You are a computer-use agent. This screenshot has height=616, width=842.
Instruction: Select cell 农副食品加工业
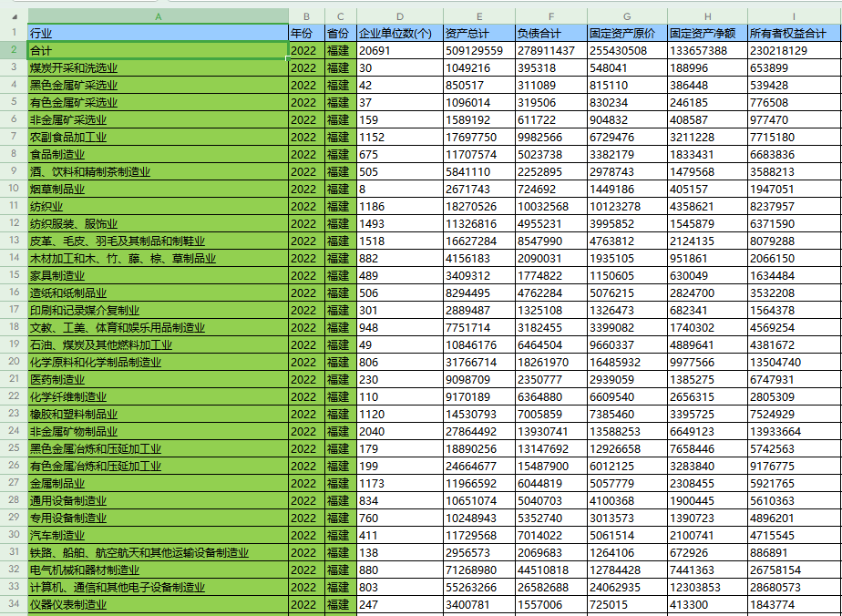158,137
